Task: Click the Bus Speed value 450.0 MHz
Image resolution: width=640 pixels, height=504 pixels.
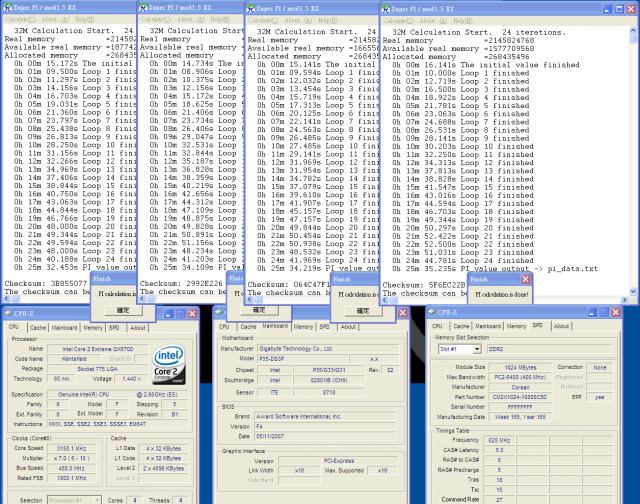Action: tap(71, 468)
